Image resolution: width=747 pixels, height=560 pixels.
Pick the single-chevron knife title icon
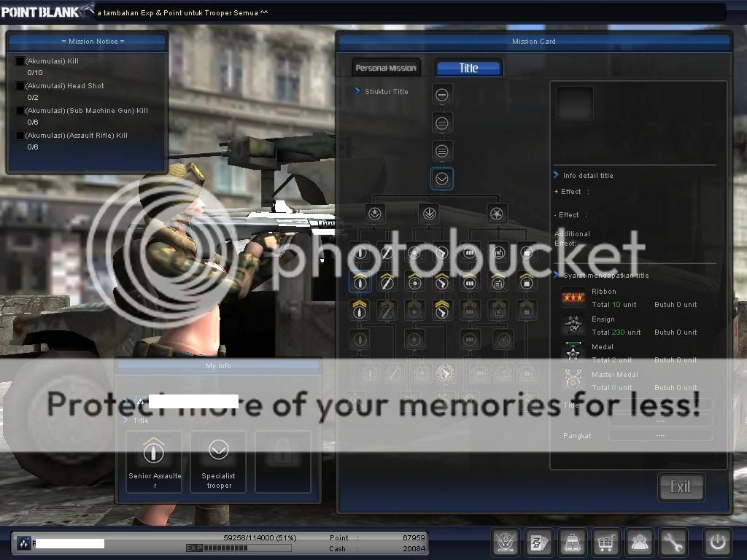click(387, 282)
